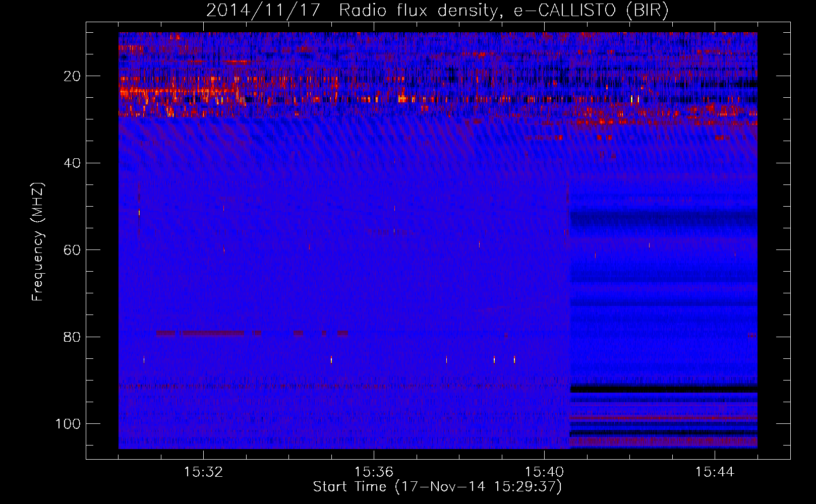Click the "Start Time (17-Nov-14 15:29:37)" label

click(437, 487)
